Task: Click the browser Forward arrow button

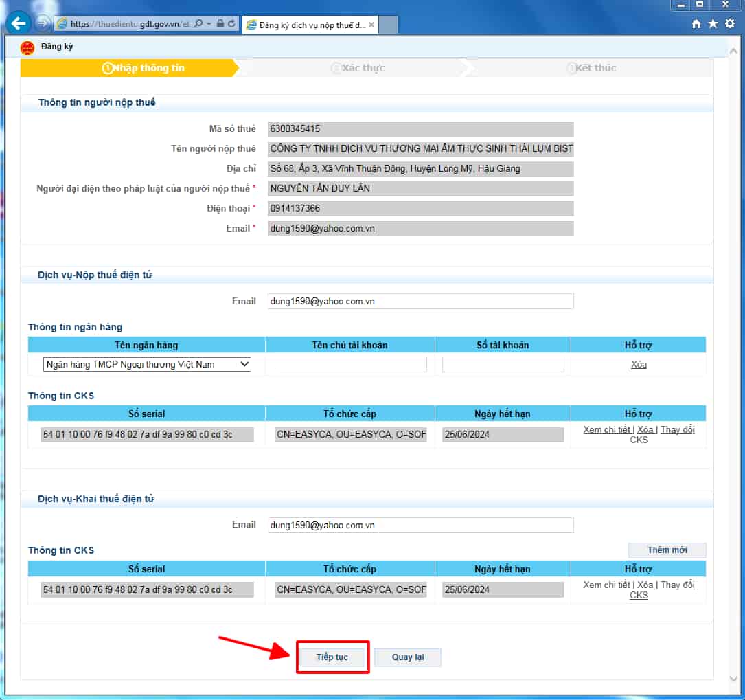Action: point(43,23)
